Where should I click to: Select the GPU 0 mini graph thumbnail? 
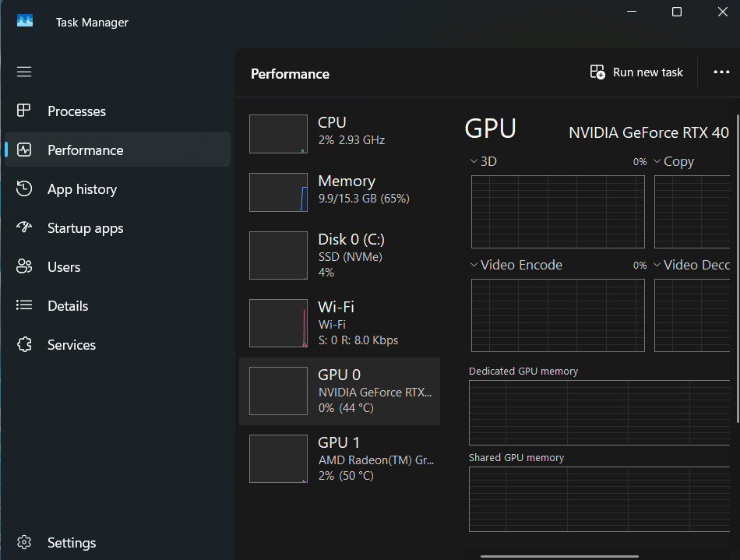coord(278,391)
